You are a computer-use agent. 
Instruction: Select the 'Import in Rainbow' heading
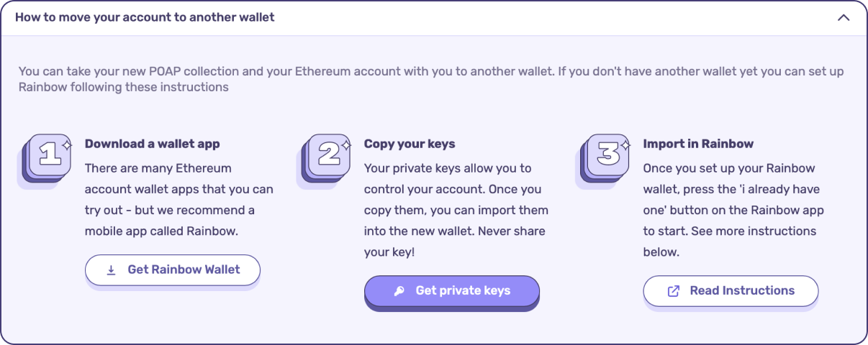(x=698, y=144)
